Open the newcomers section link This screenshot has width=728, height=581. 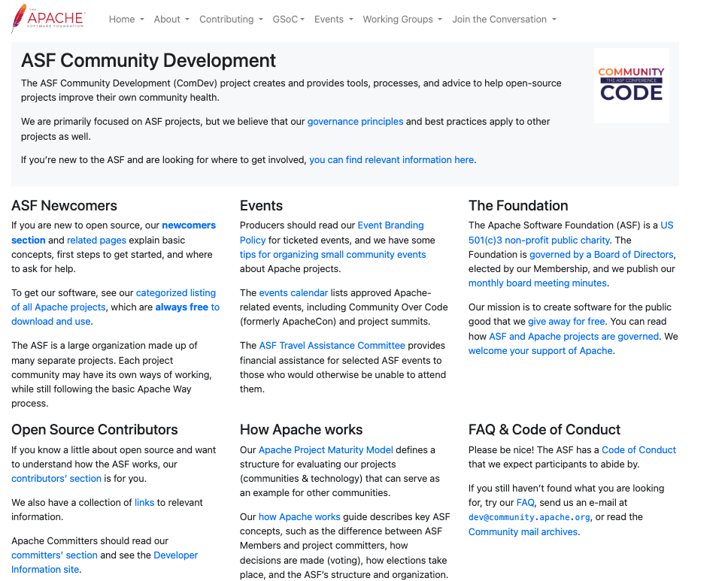click(188, 225)
